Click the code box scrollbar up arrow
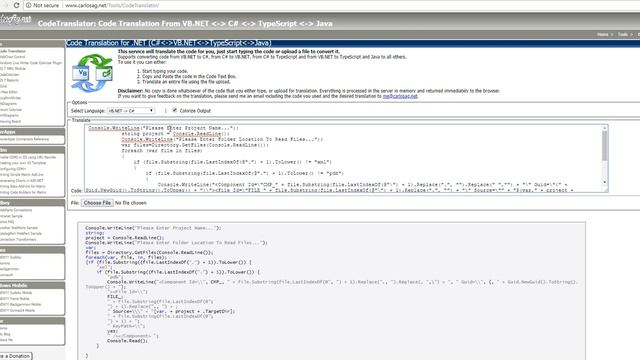Image resolution: width=640 pixels, height=360 pixels. pyautogui.click(x=604, y=128)
